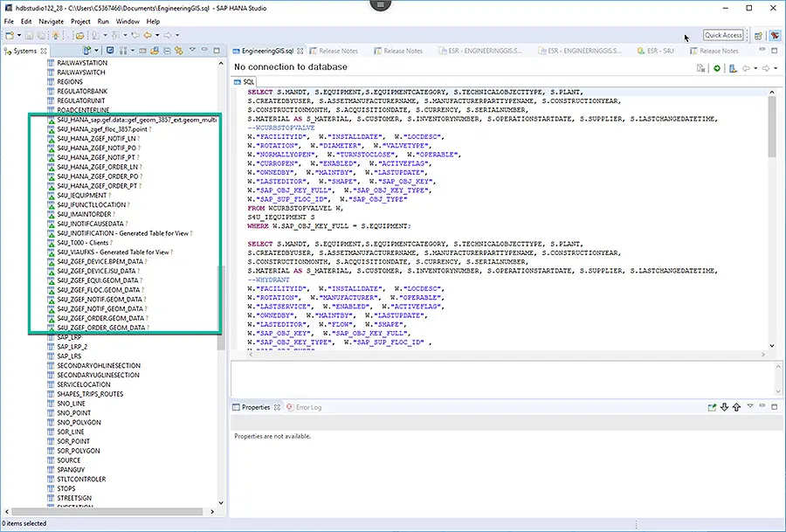Viewport: 786px width, 532px height.
Task: Click the Add System icon in Systems panel
Action: click(85, 52)
